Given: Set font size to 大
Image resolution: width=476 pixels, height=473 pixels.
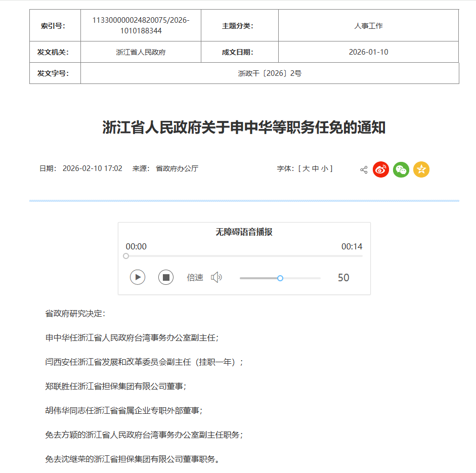Looking at the screenshot, I should tap(306, 168).
